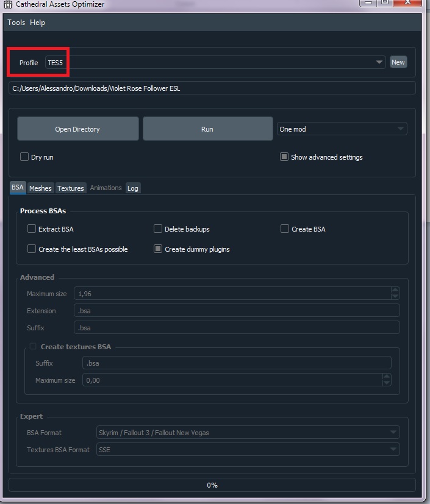Toggle Create dummy plugins checkbox
The image size is (430, 504).
pos(158,249)
